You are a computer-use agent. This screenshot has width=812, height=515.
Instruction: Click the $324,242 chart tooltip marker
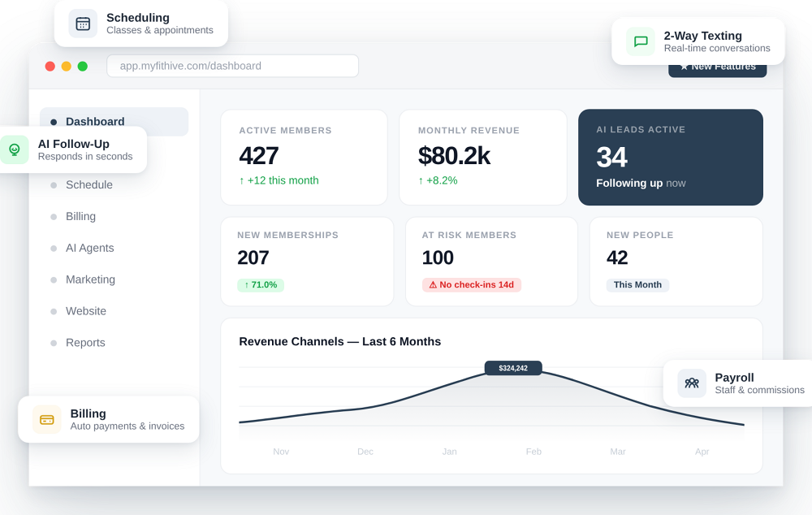pyautogui.click(x=513, y=368)
